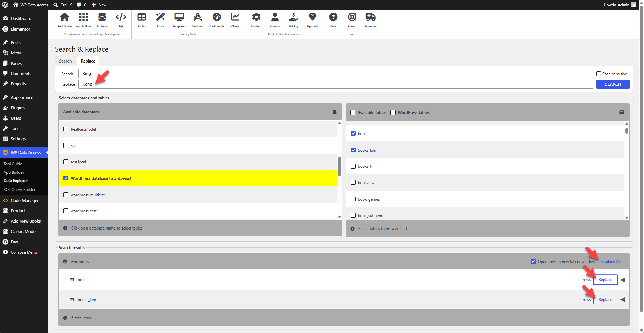This screenshot has width=644, height=333.
Task: Open the Plugins admin menu
Action: tap(17, 108)
